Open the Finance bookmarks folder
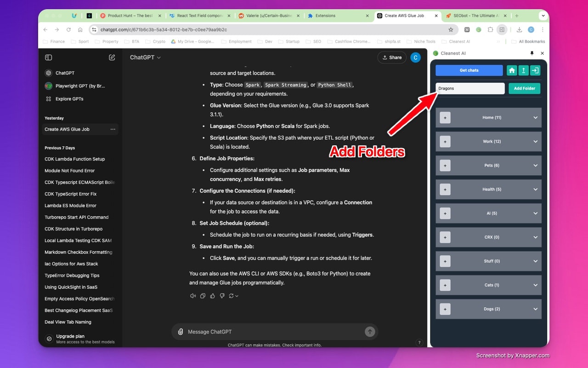This screenshot has height=368, width=588. [x=54, y=41]
